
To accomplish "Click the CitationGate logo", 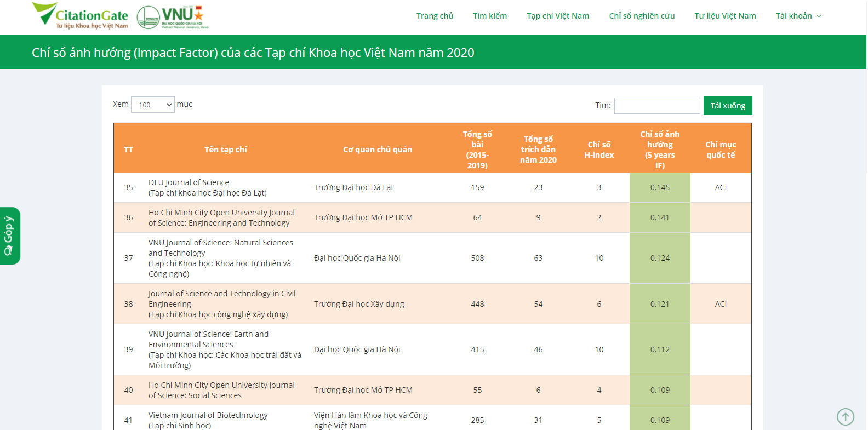I will pos(80,15).
